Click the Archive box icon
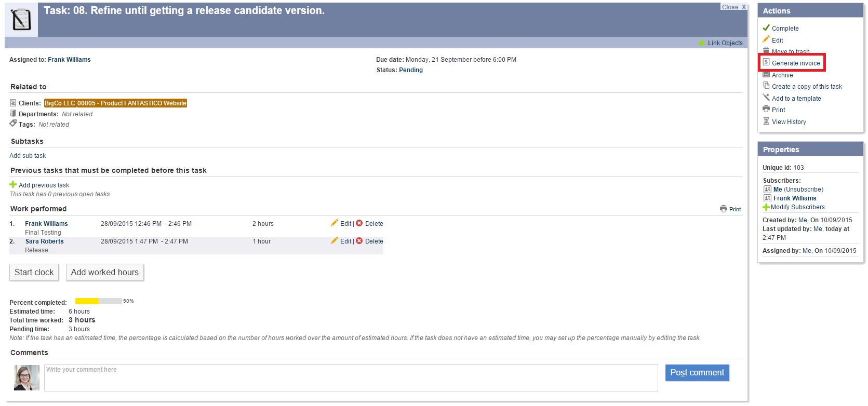Viewport: 868px width, 406px height. tap(766, 74)
